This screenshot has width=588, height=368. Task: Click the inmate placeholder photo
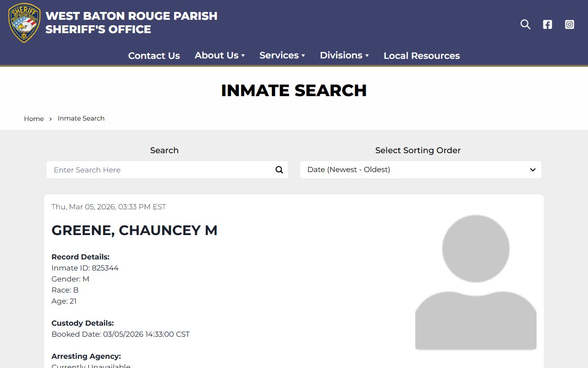point(476,282)
